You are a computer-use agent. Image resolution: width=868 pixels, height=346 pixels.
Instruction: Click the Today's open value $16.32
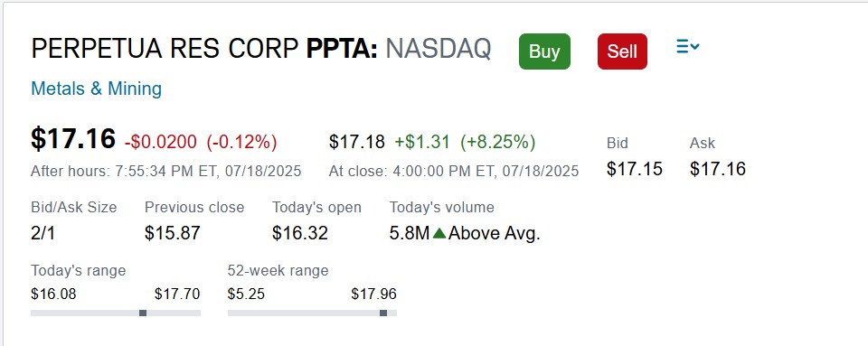[x=300, y=233]
